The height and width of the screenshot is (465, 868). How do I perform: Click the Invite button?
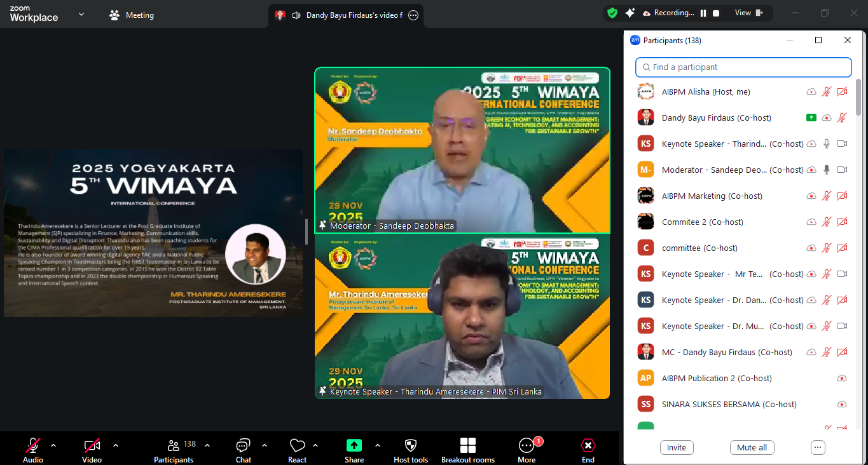677,447
